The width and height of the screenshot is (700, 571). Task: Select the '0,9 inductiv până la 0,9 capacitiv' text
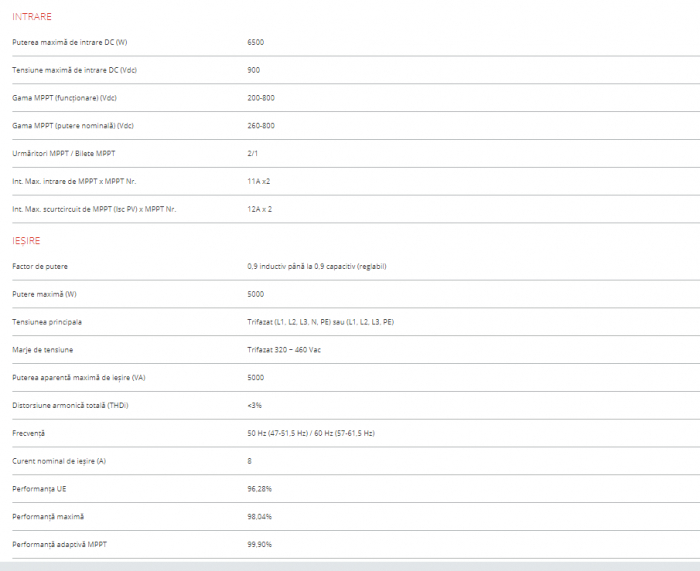pos(316,266)
